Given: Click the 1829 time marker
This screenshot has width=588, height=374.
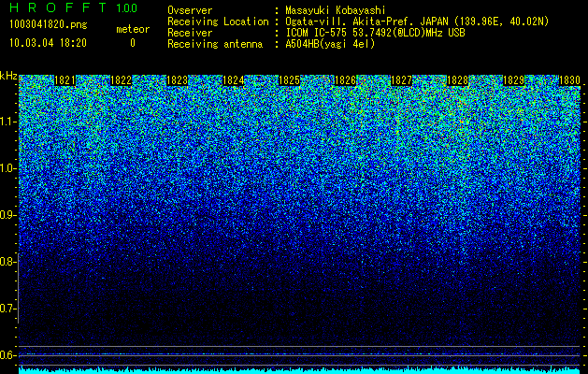Looking at the screenshot, I should [514, 80].
